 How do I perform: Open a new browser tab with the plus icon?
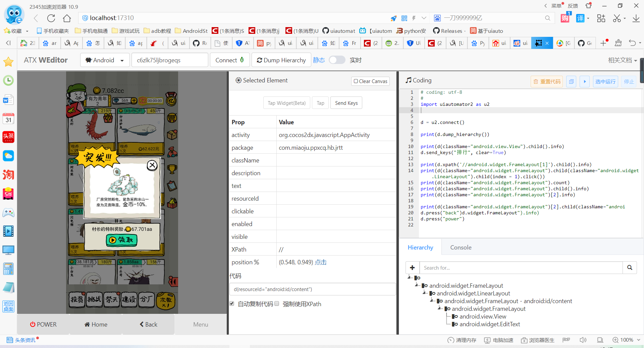point(603,43)
